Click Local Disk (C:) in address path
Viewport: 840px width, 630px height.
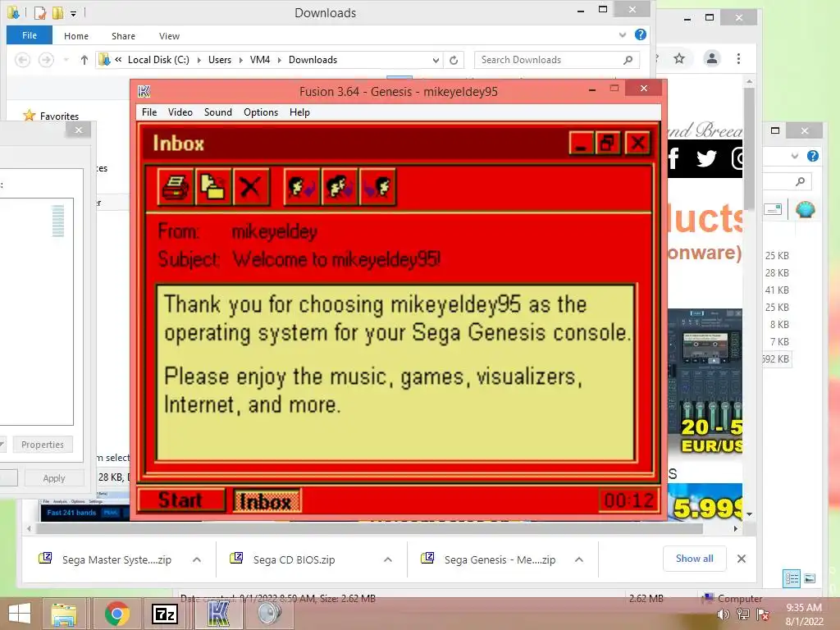pos(158,60)
